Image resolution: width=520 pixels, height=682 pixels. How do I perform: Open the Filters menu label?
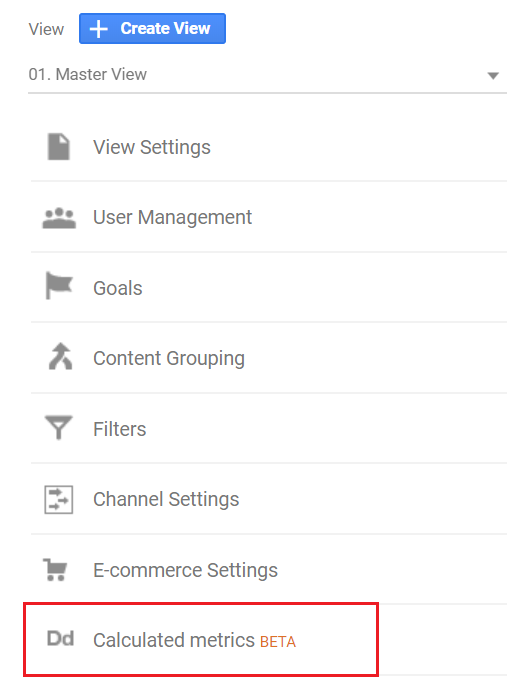(x=120, y=429)
